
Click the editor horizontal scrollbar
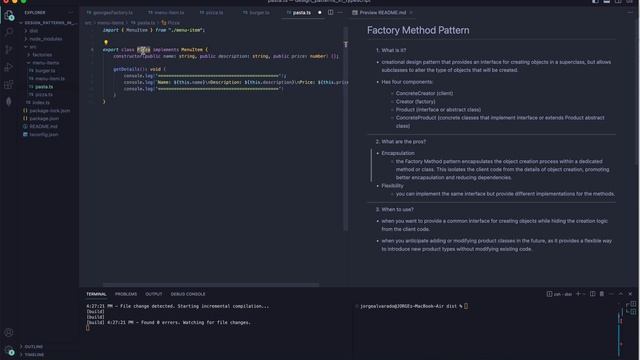(211, 284)
